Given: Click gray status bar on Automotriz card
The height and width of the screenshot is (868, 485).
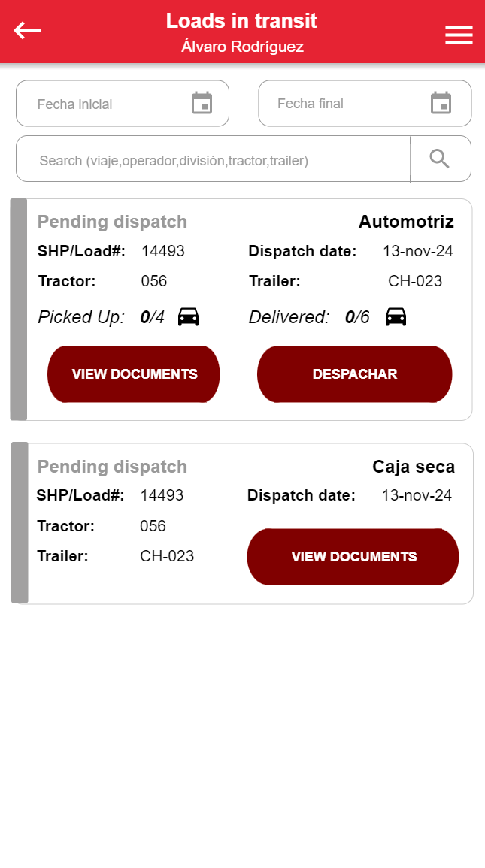Looking at the screenshot, I should (19, 310).
